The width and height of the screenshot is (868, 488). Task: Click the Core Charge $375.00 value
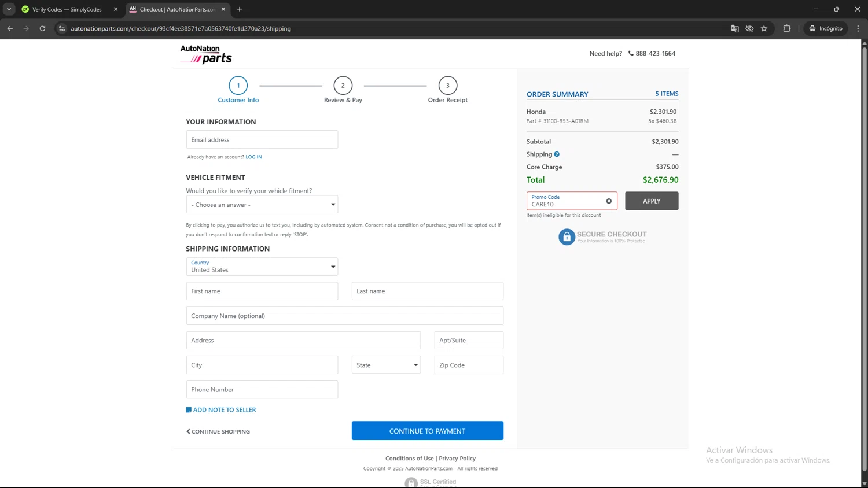pos(667,167)
